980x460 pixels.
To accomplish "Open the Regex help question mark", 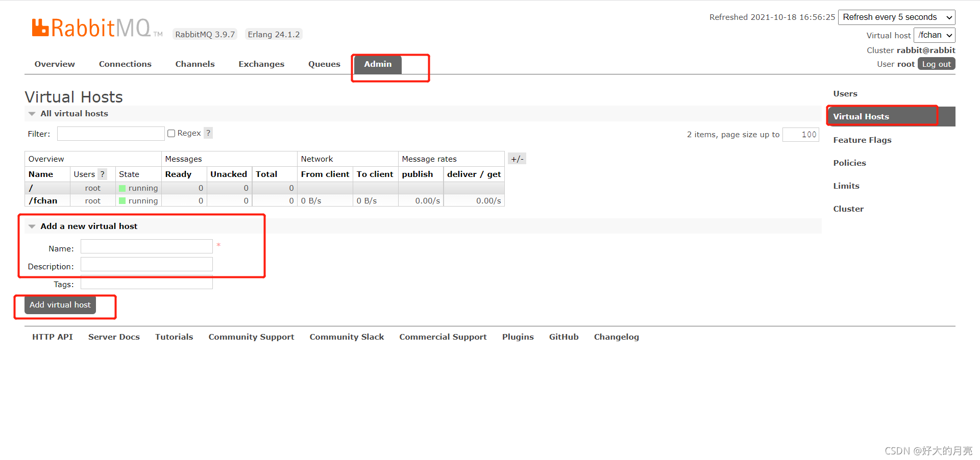I will 208,133.
